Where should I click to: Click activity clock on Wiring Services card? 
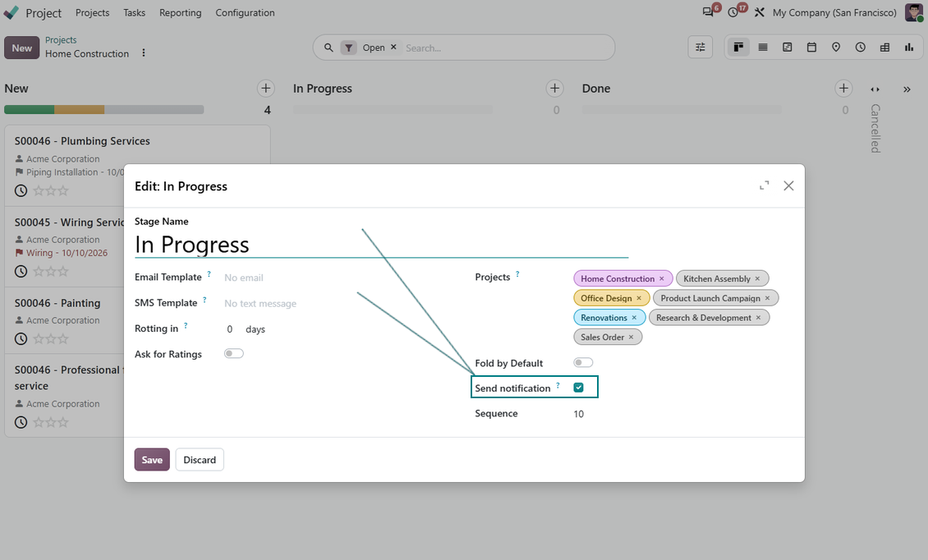click(x=21, y=271)
